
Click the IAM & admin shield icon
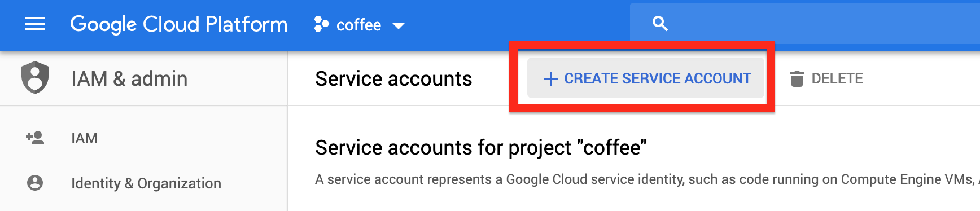(x=35, y=77)
